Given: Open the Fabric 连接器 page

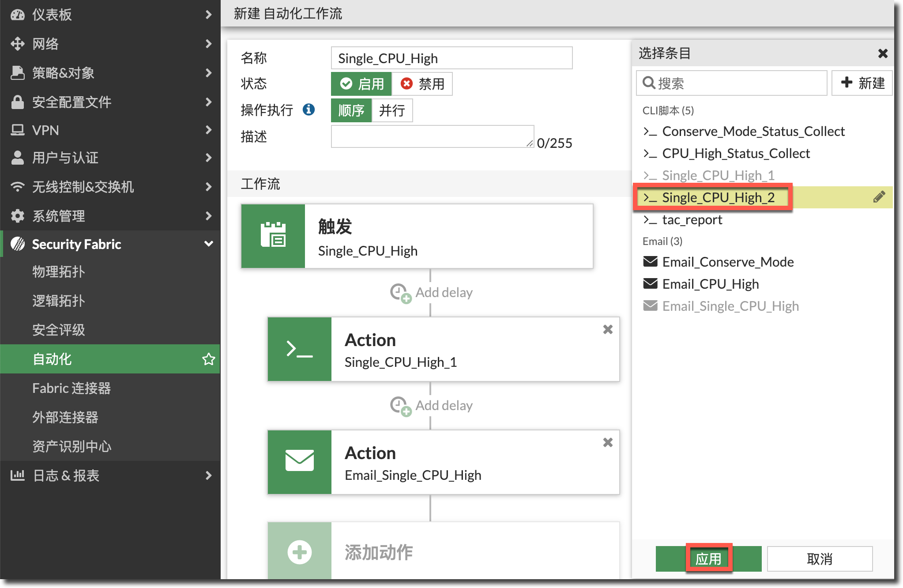Looking at the screenshot, I should 71,388.
